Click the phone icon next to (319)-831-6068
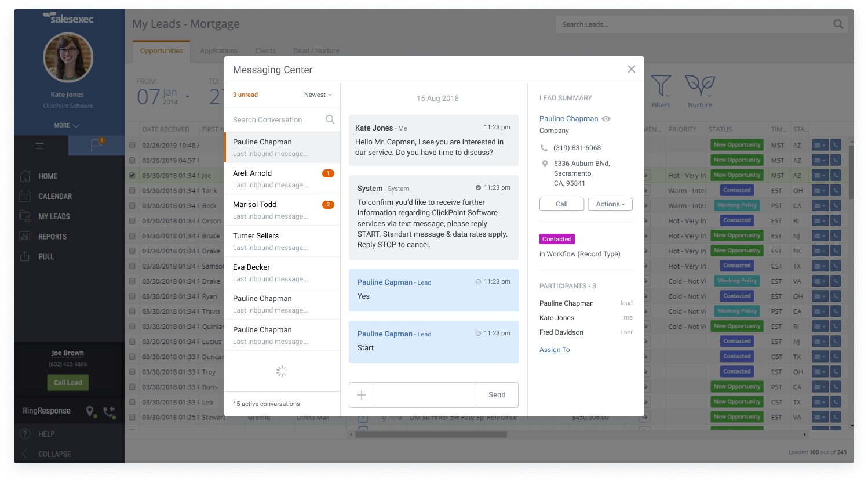Image resolution: width=868 pixels, height=482 pixels. 544,148
